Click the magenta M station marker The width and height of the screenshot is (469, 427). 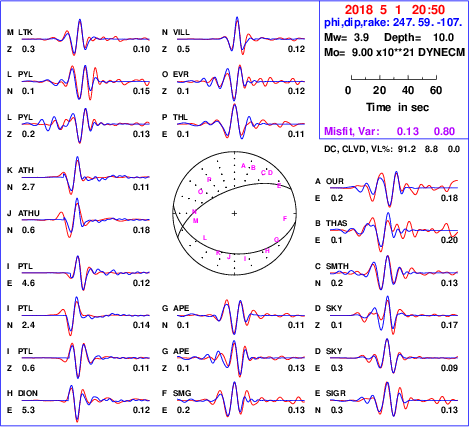(x=196, y=221)
